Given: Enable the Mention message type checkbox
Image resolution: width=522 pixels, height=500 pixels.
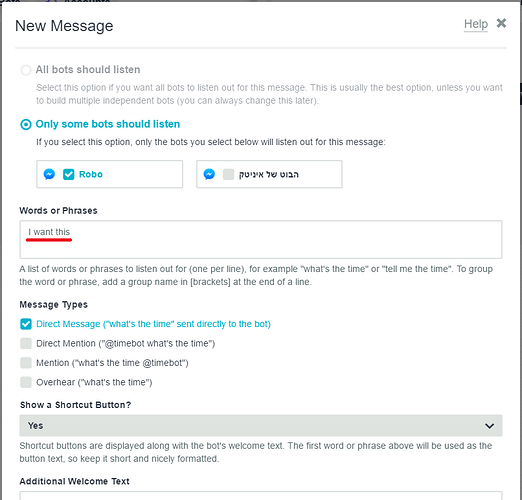Looking at the screenshot, I should point(26,363).
